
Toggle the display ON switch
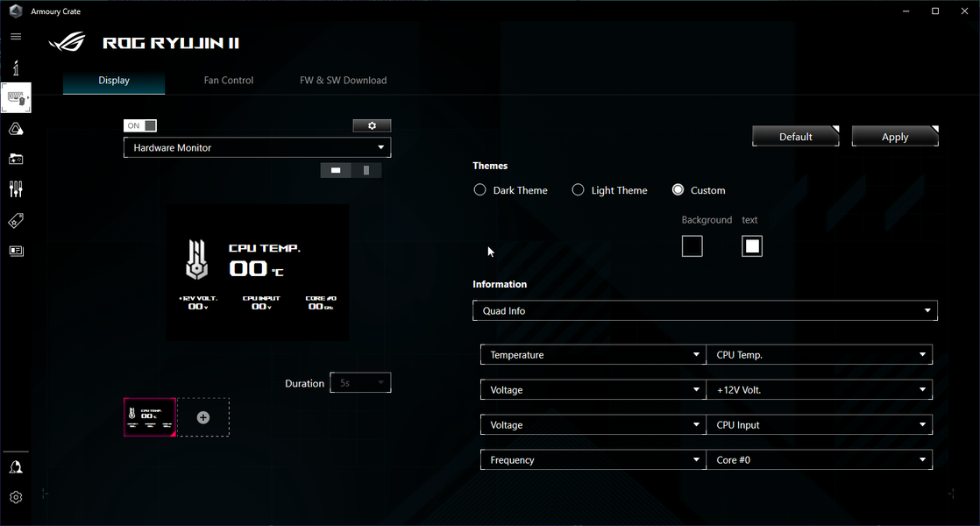(140, 125)
